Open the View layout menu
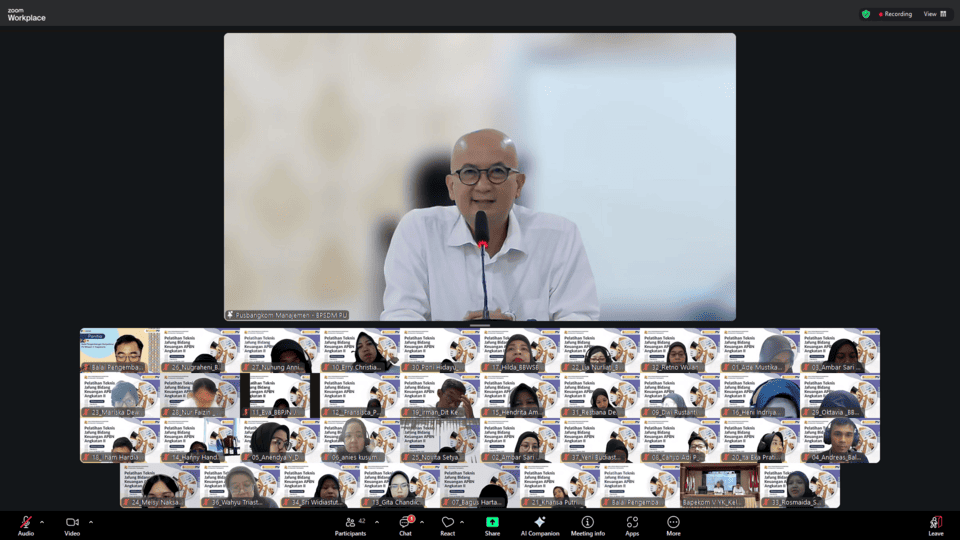960x540 pixels. pyautogui.click(x=935, y=14)
